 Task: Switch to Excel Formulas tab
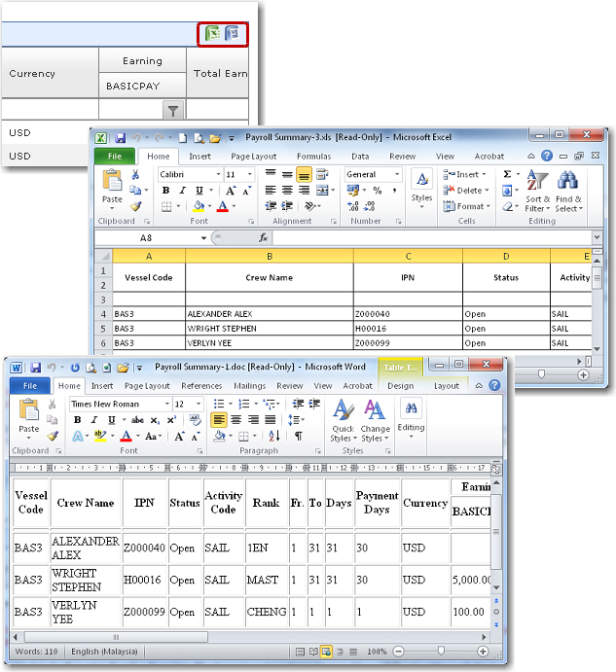[x=313, y=157]
